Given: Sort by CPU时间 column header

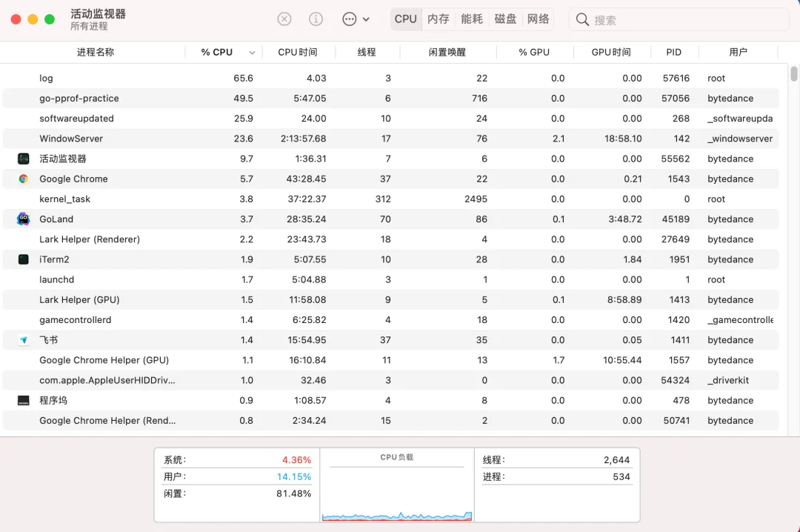Looking at the screenshot, I should [298, 52].
